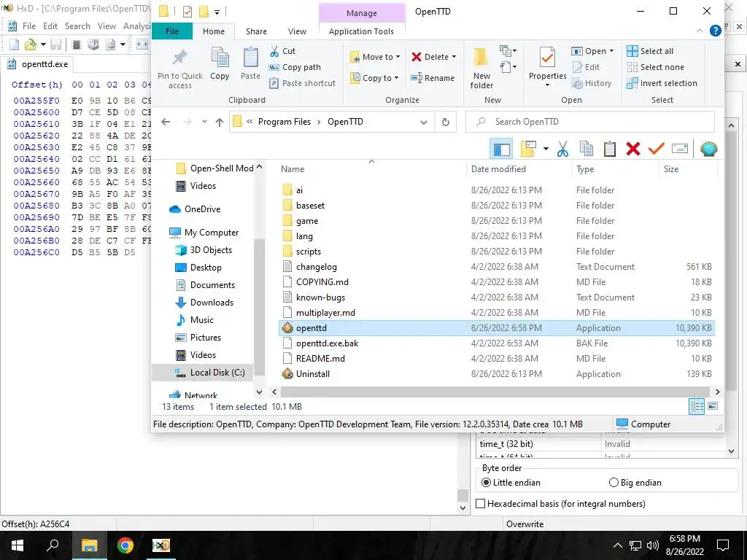Open taskbar Search magnifier
Viewport: 747px width, 560px height.
(x=53, y=545)
